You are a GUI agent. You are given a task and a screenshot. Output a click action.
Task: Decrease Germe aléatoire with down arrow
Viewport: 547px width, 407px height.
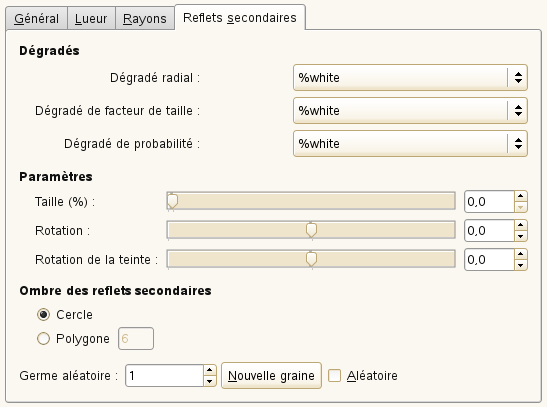[209, 381]
